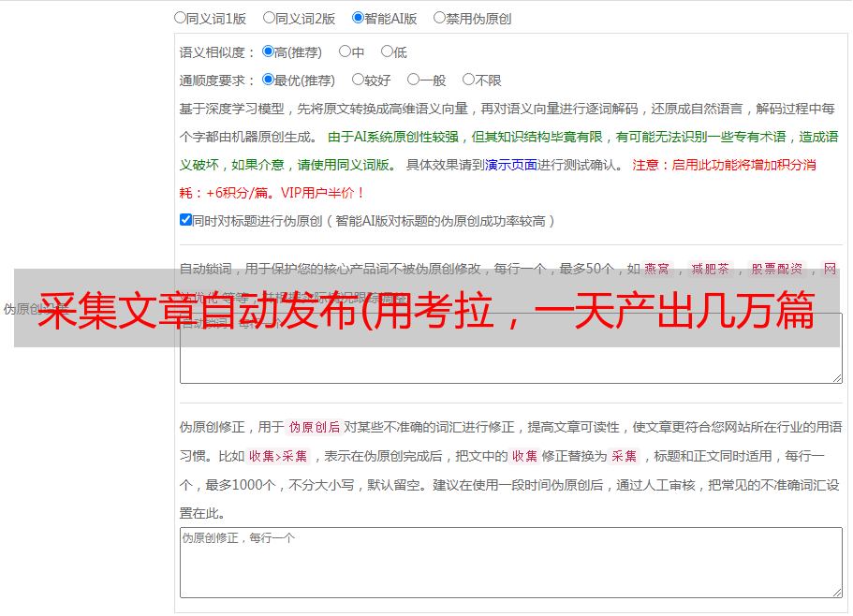Choose the 同义词2版 radio option
853x616 pixels.
[269, 18]
